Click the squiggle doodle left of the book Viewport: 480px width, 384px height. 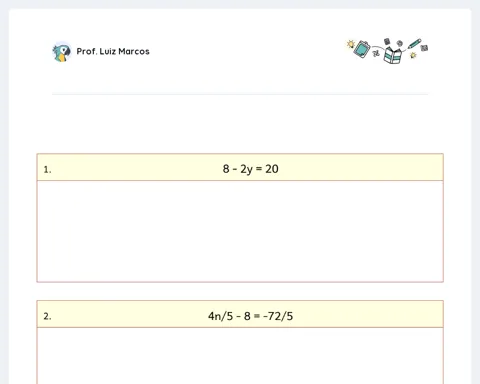point(376,53)
